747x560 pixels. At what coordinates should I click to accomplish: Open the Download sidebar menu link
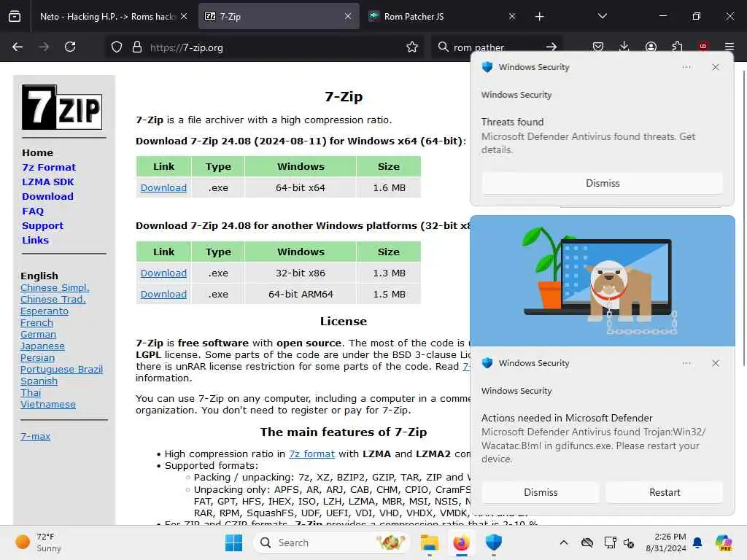(x=47, y=197)
